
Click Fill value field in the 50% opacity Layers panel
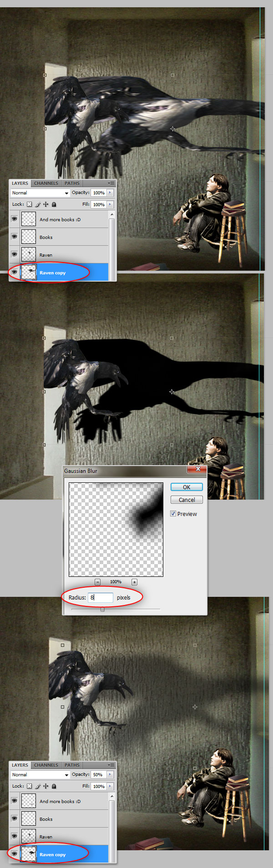point(99,787)
